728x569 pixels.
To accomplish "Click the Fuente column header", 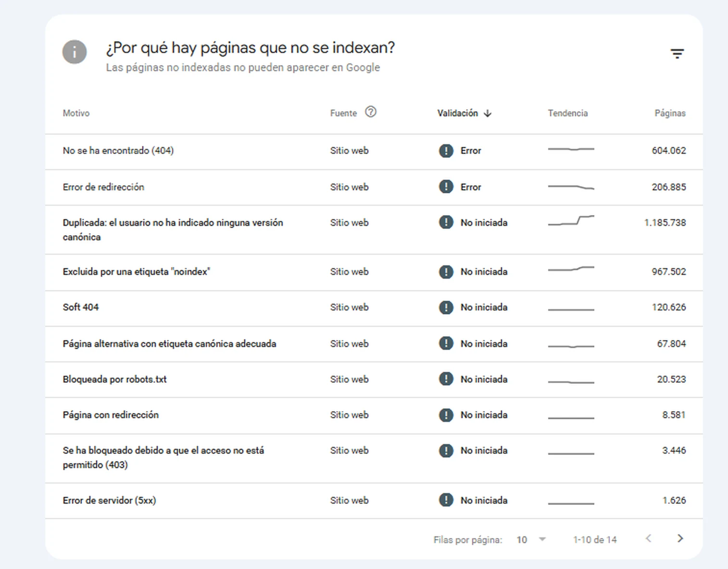I will 343,113.
